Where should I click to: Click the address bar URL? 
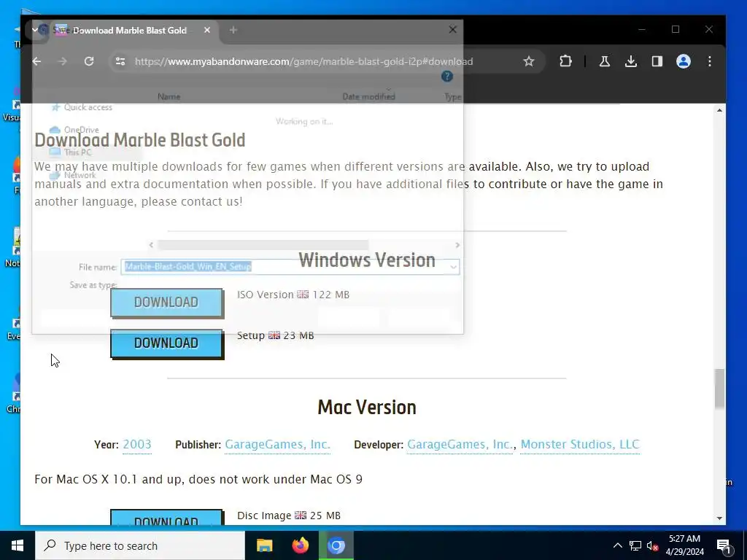pyautogui.click(x=303, y=61)
